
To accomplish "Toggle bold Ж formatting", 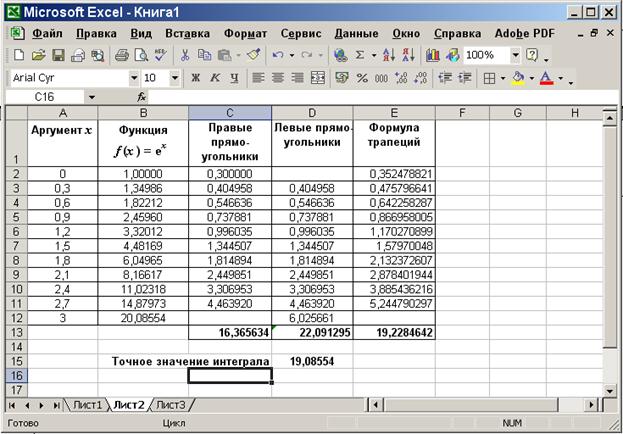I will tap(195, 78).
